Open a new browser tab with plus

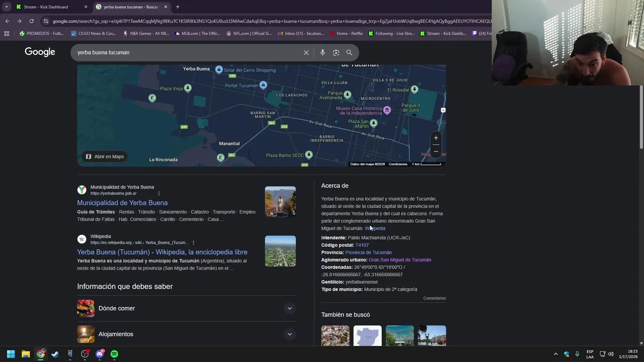click(178, 7)
